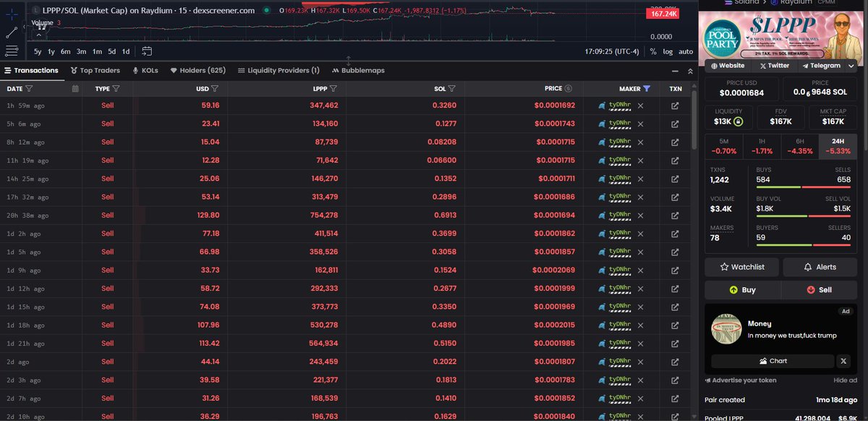Image resolution: width=868 pixels, height=421 pixels.
Task: Open the date picker calendar in DATE header
Action: [x=75, y=89]
